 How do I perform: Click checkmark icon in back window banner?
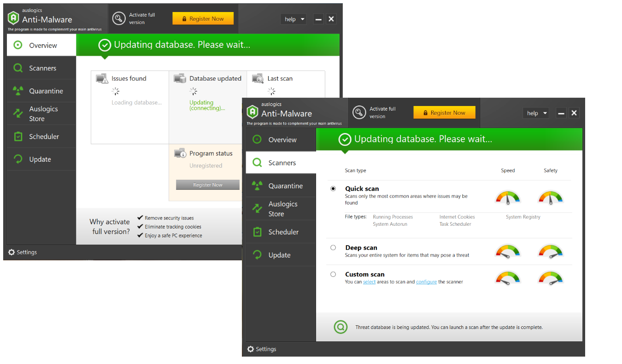point(105,45)
